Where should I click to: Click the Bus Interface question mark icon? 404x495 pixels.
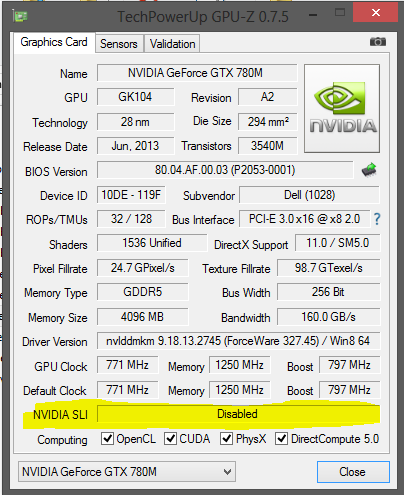pos(377,219)
